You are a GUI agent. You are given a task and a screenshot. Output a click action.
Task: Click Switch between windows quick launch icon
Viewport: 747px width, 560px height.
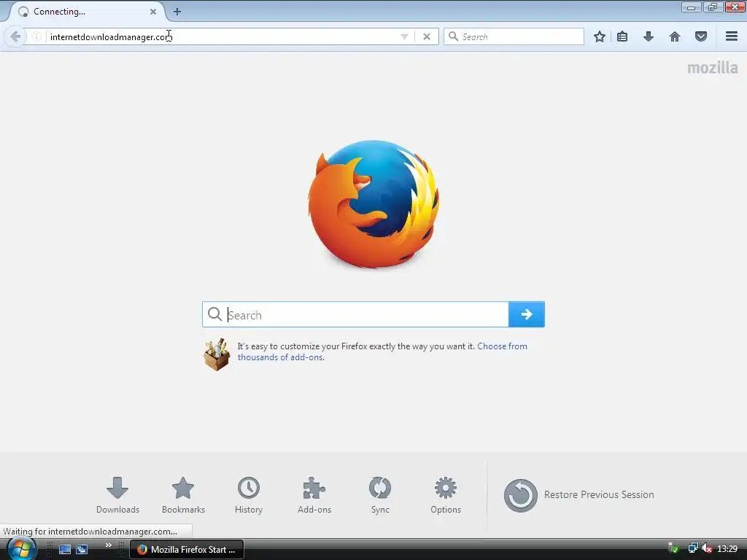click(x=82, y=550)
